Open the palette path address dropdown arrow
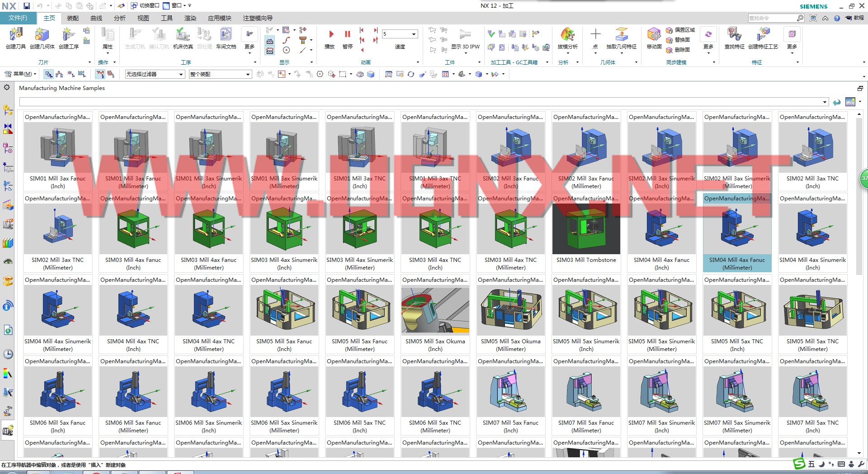 click(825, 102)
